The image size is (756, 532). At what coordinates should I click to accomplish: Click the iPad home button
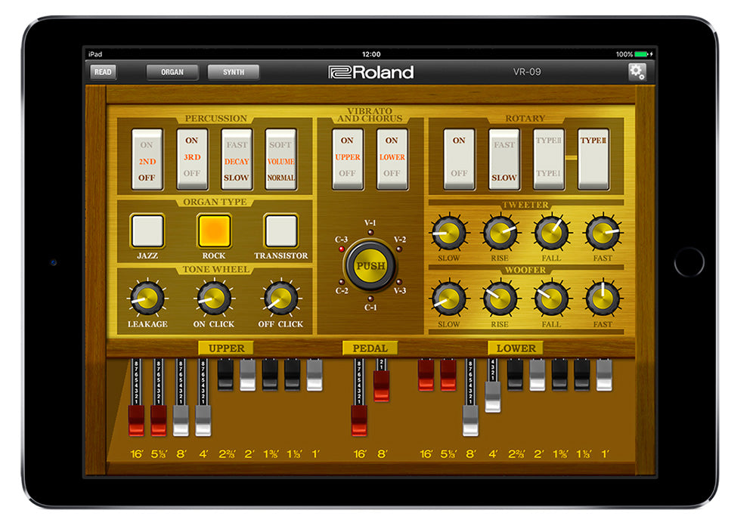point(689,262)
